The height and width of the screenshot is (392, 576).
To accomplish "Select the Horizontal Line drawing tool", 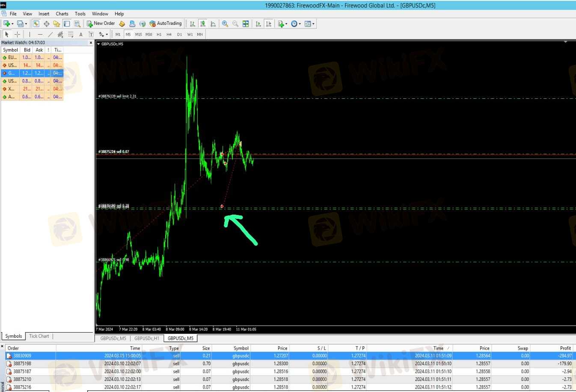I will [40, 34].
